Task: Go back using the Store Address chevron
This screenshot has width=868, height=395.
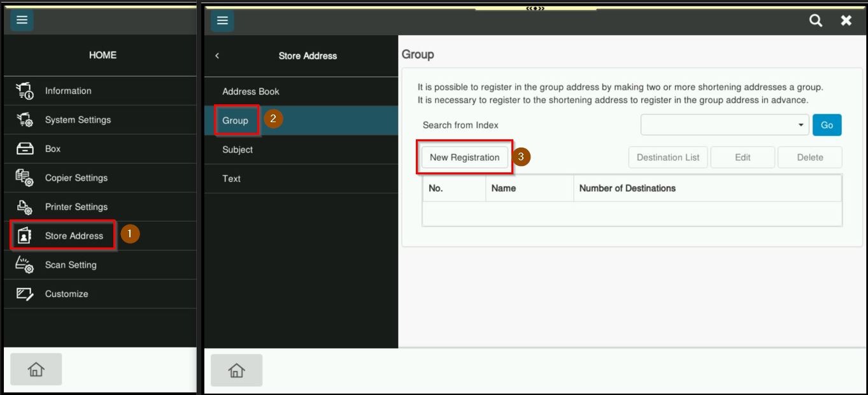Action: pos(217,56)
